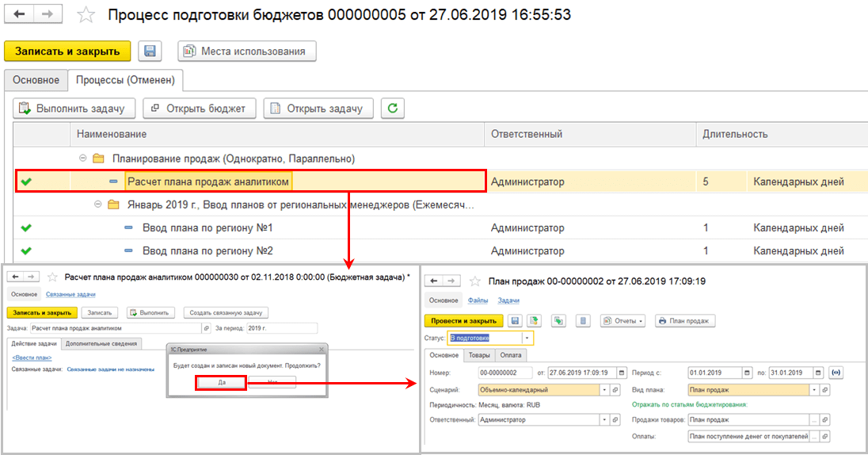Screen dimensions: 868x455
Task: Click the folder icon of Планирование продаж
Action: [98, 159]
